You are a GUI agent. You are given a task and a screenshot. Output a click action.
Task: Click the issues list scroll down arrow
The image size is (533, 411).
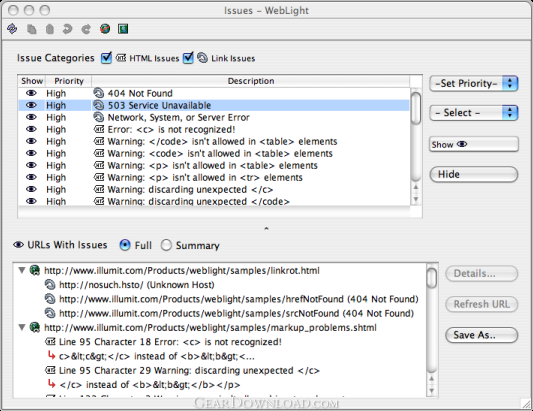[415, 200]
